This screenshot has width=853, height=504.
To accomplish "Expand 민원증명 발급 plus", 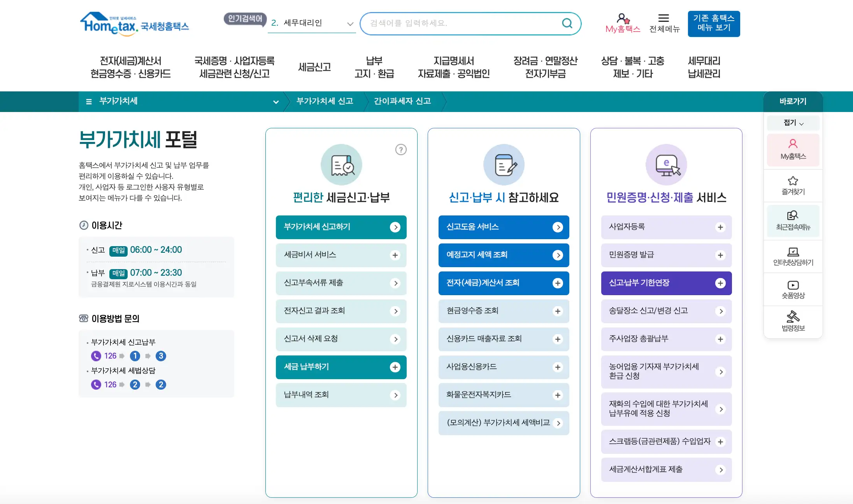I will (720, 255).
